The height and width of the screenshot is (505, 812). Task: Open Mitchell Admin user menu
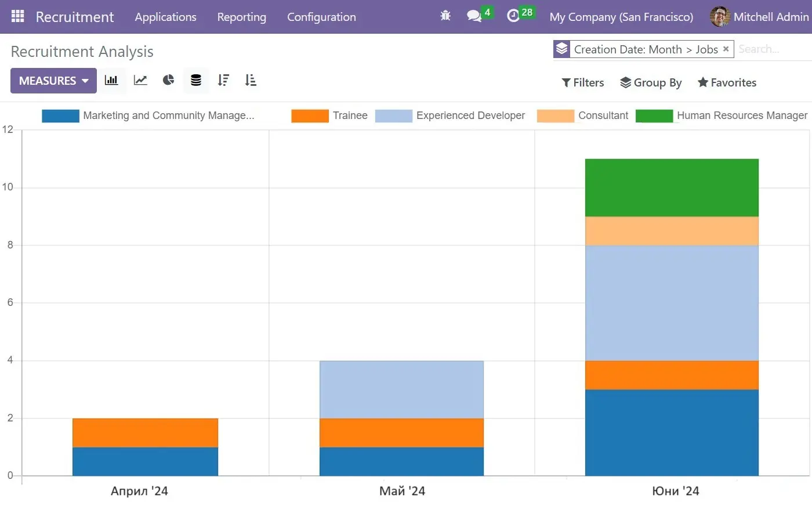759,17
